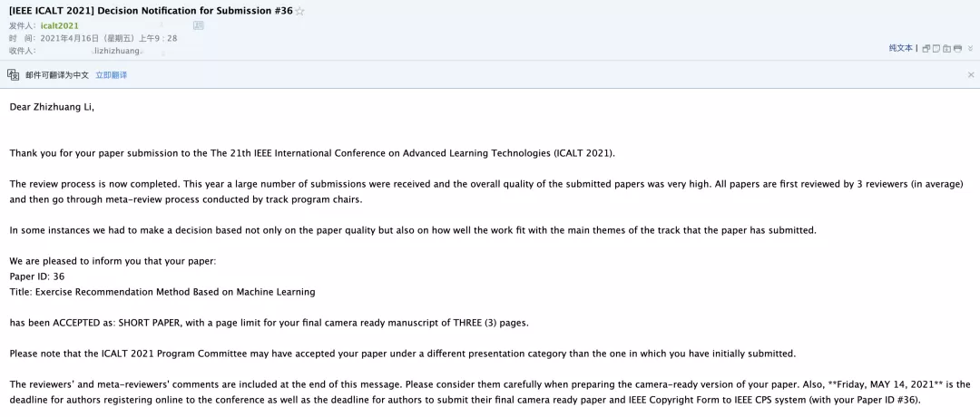Image resolution: width=980 pixels, height=417 pixels.
Task: Click the 发件人 sender label
Action: click(22, 25)
